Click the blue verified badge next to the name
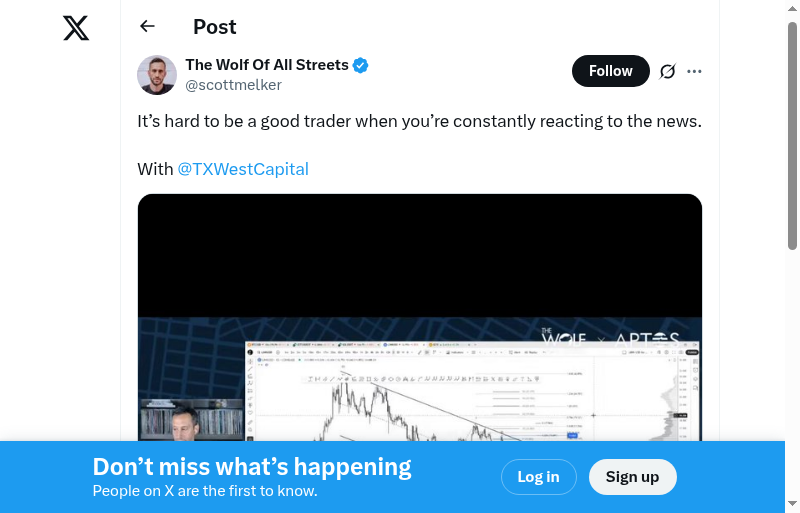 pyautogui.click(x=361, y=65)
